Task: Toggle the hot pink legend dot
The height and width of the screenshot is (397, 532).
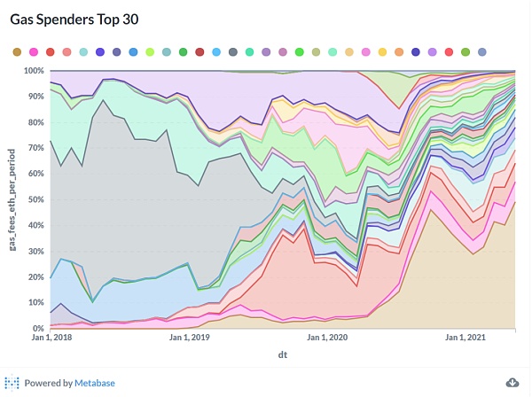Action: 34,52
